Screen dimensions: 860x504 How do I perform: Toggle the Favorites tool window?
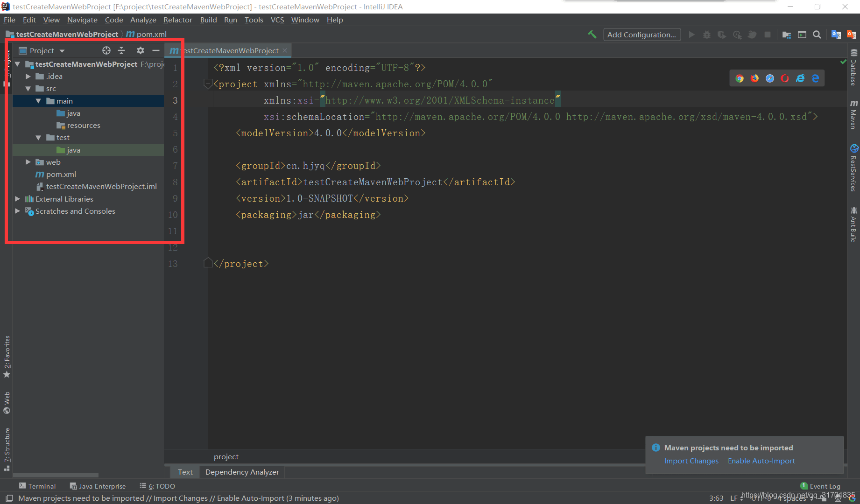pyautogui.click(x=7, y=357)
